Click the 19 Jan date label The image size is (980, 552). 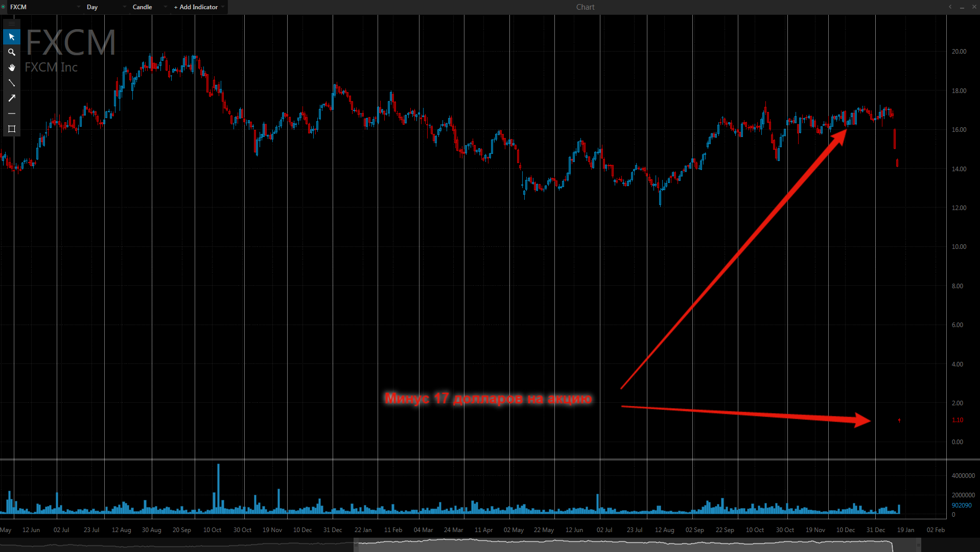point(905,530)
